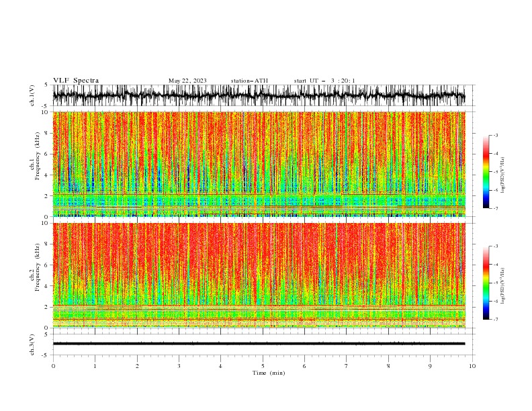Click time axis tick label "7"
532x411 pixels.
tap(347, 366)
